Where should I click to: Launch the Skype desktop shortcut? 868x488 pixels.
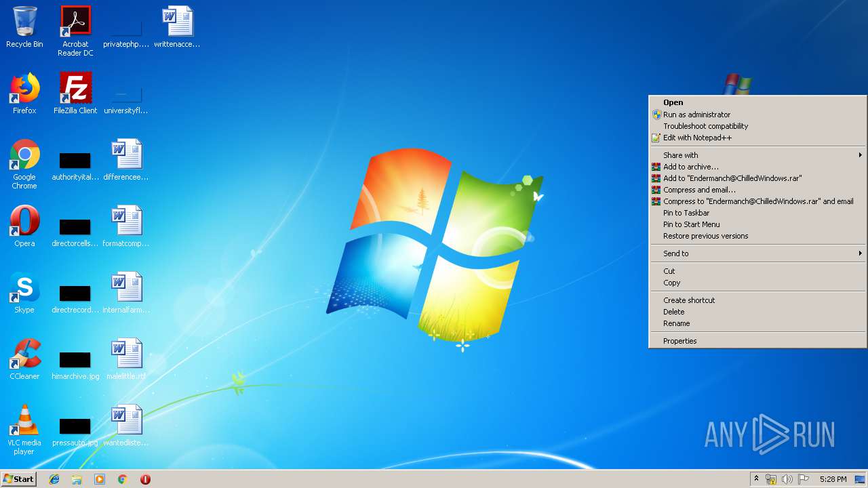[24, 293]
